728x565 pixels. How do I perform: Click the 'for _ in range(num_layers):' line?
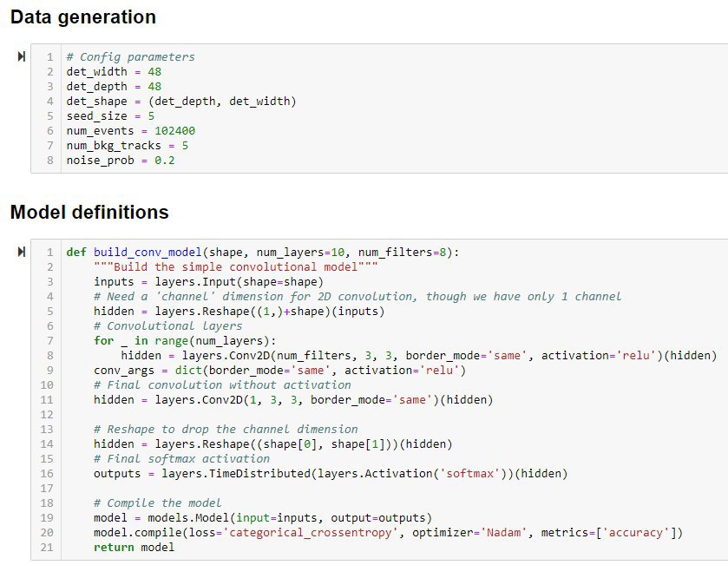pyautogui.click(x=185, y=341)
